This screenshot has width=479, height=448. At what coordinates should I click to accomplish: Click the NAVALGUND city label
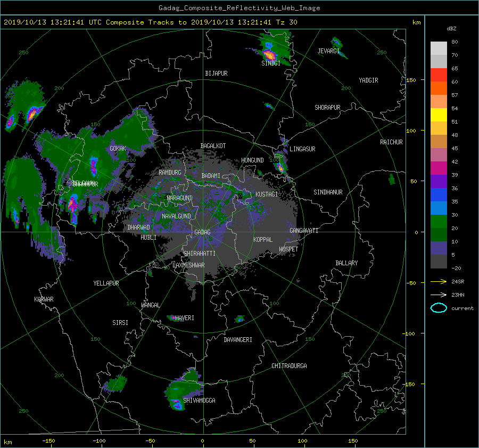point(176,216)
